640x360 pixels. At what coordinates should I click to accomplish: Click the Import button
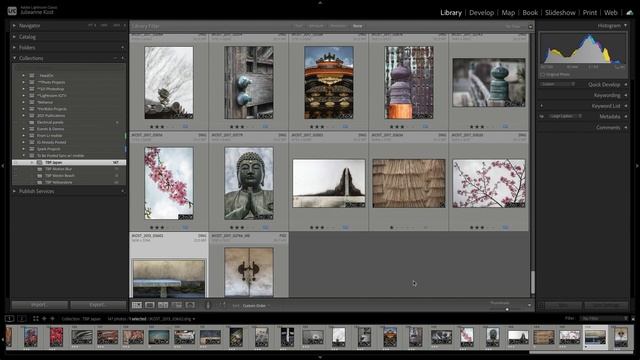point(39,305)
